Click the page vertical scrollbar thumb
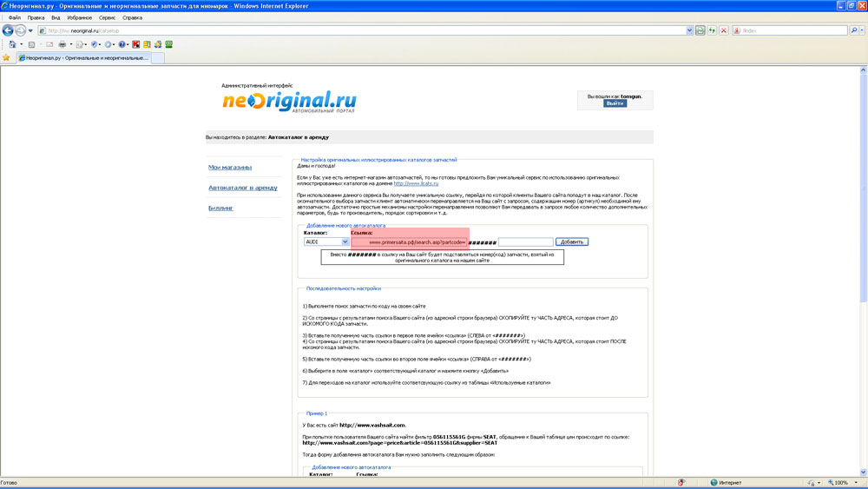The width and height of the screenshot is (868, 489). [x=863, y=188]
